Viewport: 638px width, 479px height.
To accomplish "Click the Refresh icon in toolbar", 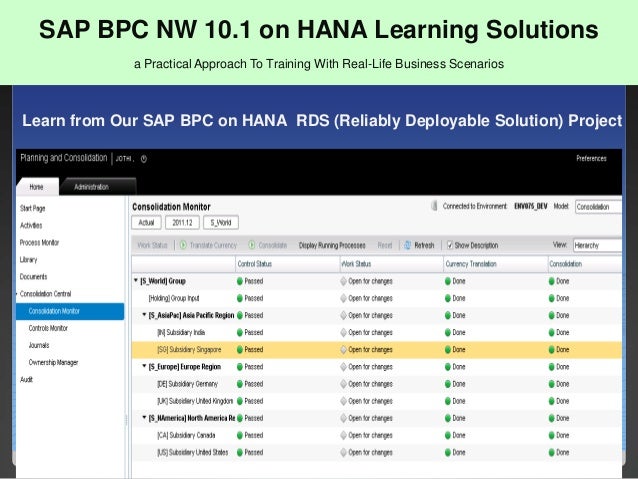I will (407, 245).
